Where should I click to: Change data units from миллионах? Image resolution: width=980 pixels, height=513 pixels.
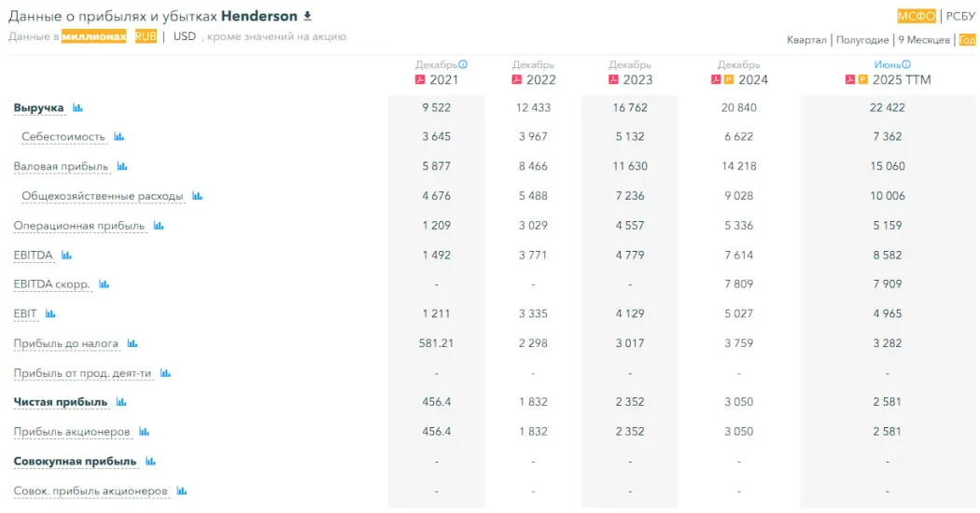point(93,36)
